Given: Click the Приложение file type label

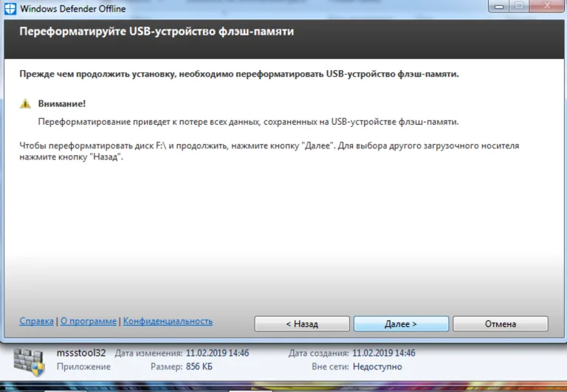Looking at the screenshot, I should [x=83, y=367].
